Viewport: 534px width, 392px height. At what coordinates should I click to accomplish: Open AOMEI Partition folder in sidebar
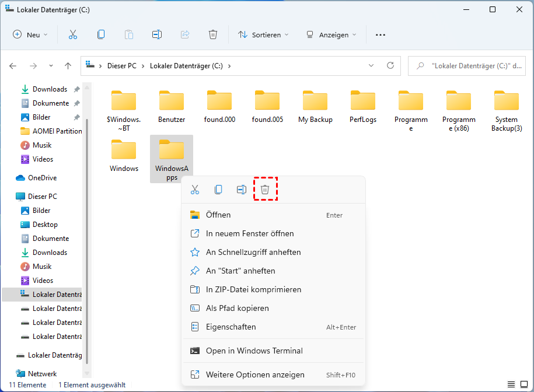pos(51,131)
